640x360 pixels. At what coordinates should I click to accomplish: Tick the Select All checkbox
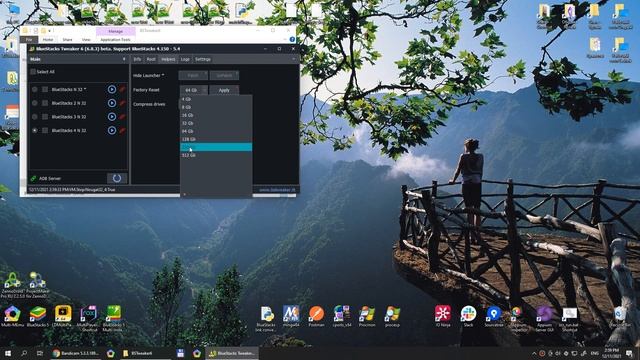click(x=33, y=72)
